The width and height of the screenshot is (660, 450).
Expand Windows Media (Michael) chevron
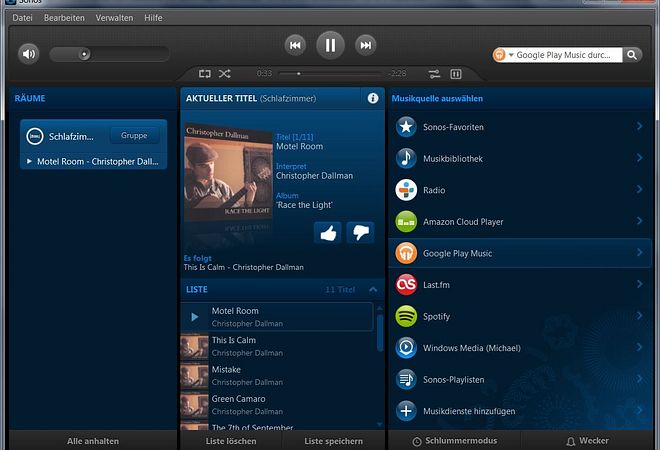coord(639,347)
